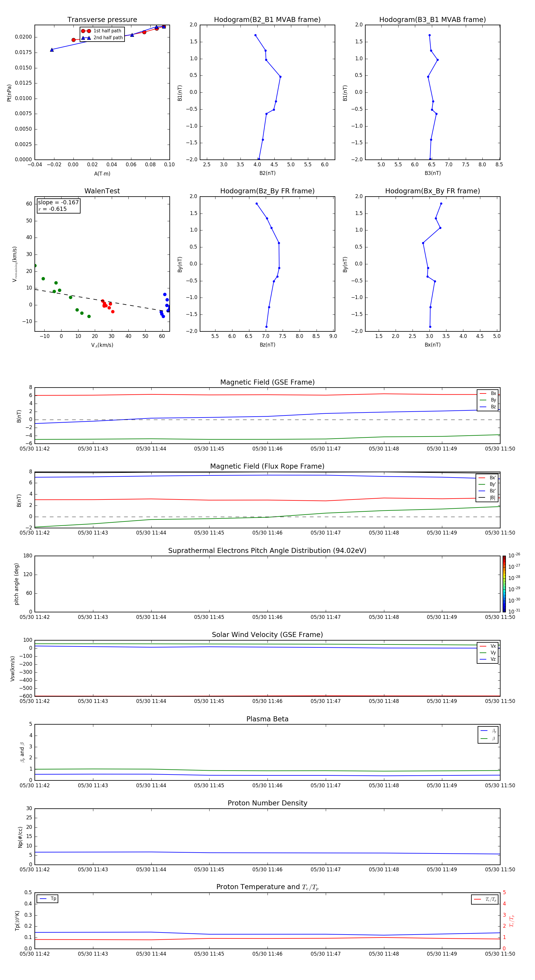The width and height of the screenshot is (535, 980).
Task: Click the V_A(km/s) axis label
Action: (x=102, y=345)
